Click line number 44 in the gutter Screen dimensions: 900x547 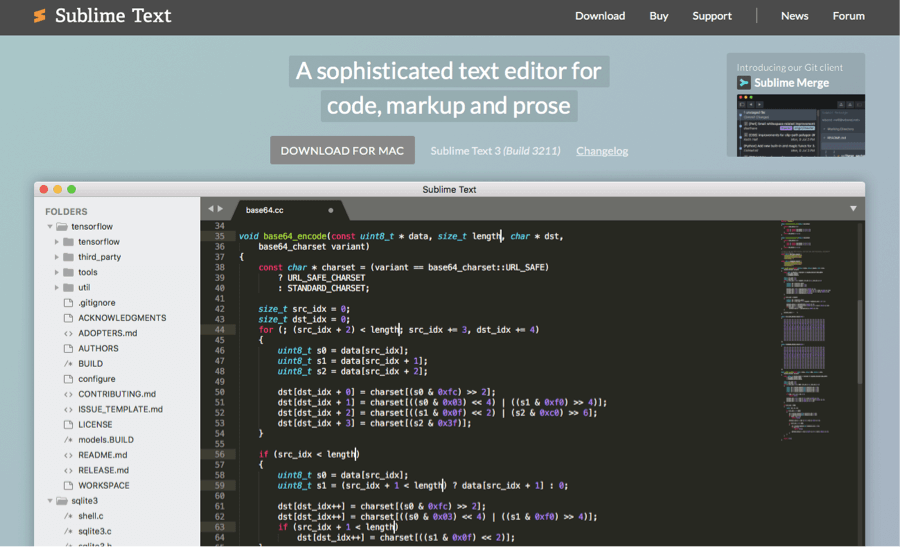coord(219,330)
